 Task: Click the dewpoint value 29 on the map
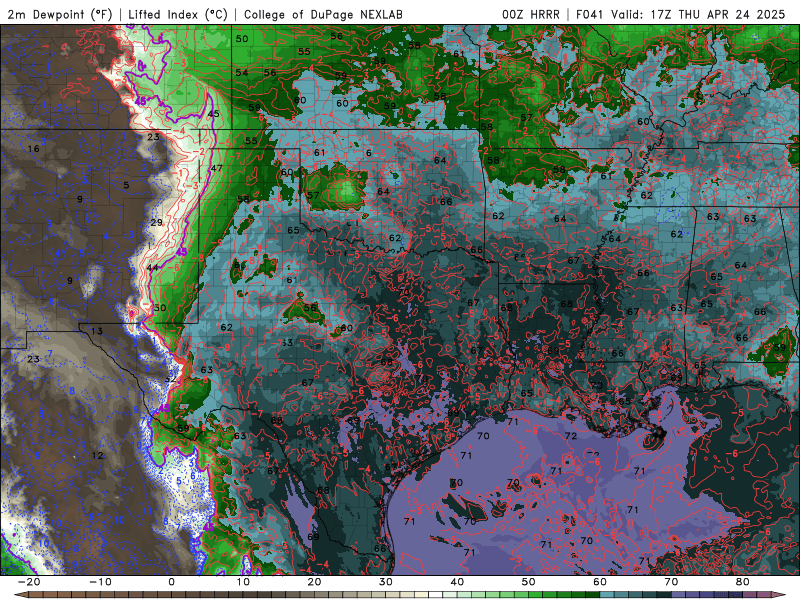[x=156, y=222]
